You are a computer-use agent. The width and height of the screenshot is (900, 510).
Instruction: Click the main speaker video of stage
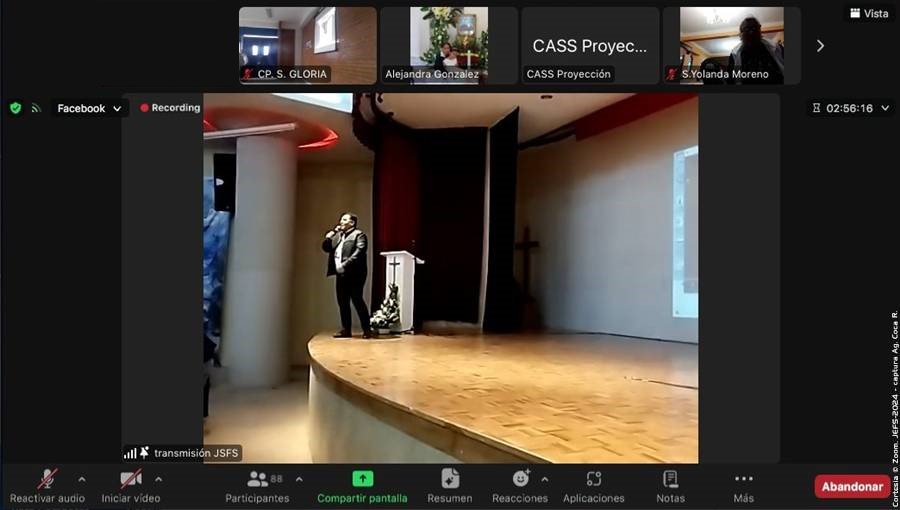pos(451,278)
